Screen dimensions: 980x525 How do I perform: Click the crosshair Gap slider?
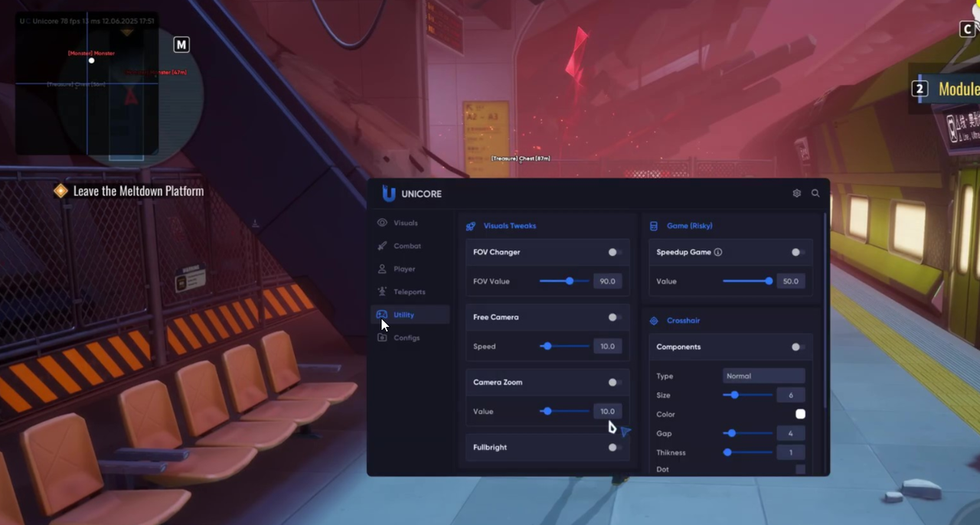pos(748,433)
